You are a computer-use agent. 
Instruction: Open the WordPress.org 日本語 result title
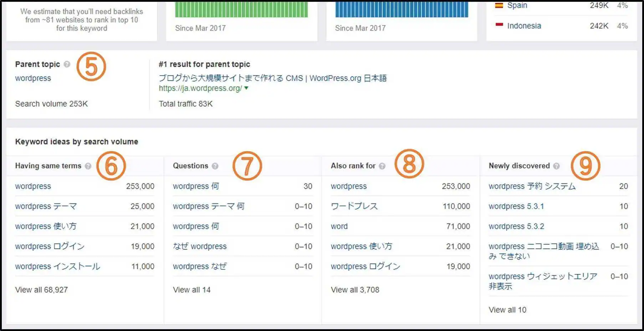click(x=272, y=78)
